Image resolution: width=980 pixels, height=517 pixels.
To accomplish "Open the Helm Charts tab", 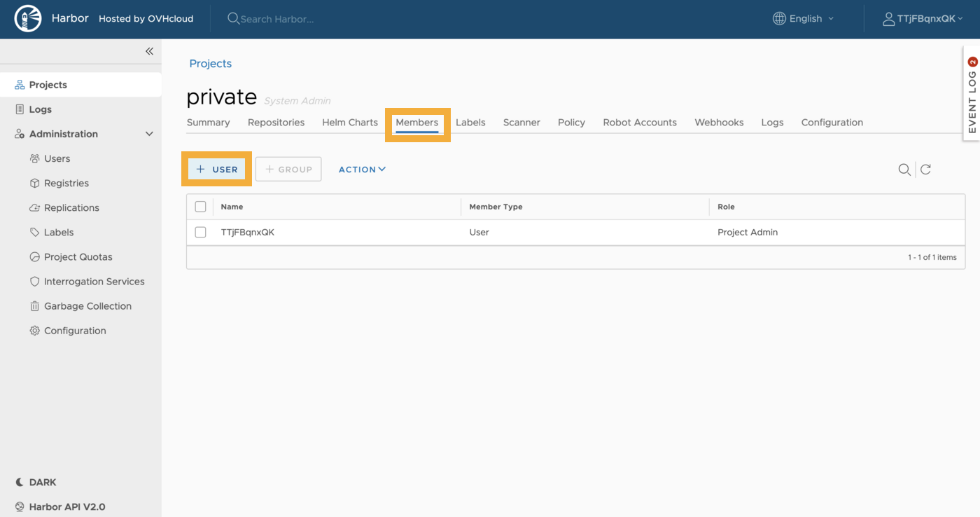I will (x=350, y=122).
